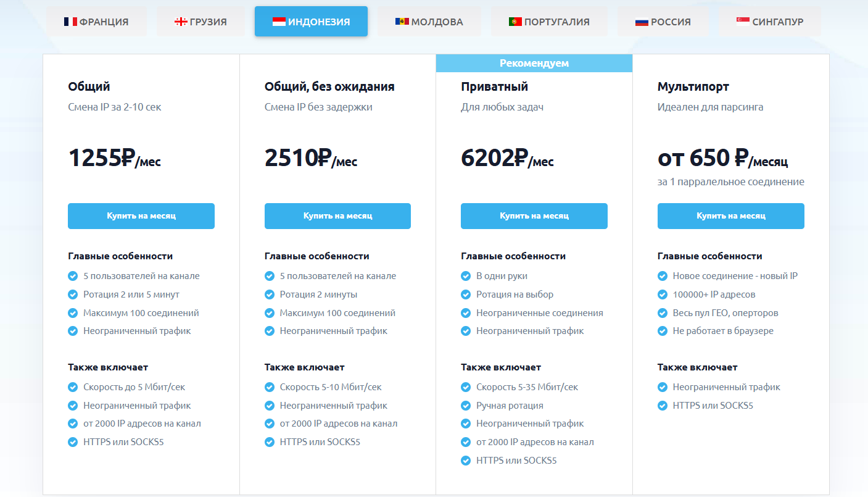Buy the 'Общий, без ожидания' monthly plan
Image resolution: width=868 pixels, height=497 pixels.
tap(337, 216)
